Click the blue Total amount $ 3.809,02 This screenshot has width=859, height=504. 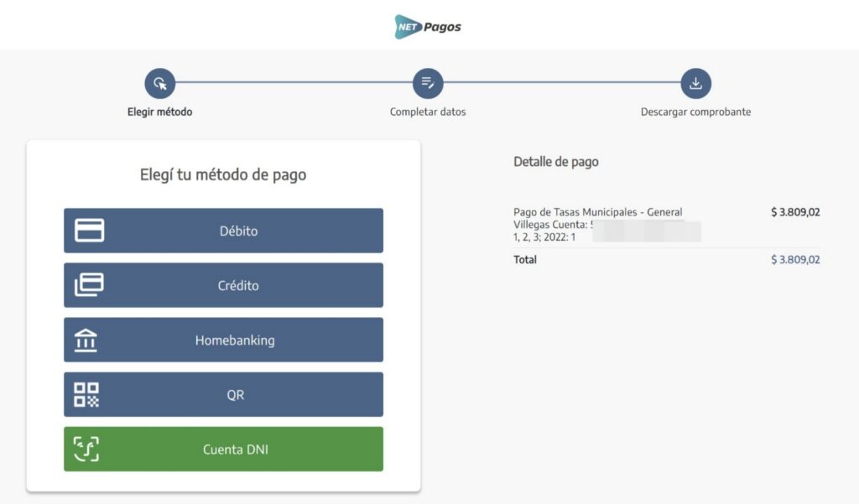[794, 260]
